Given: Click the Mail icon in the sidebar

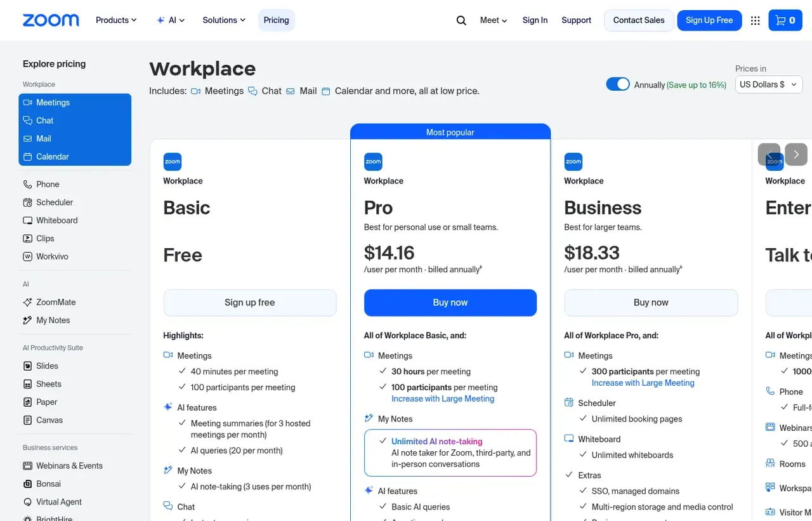Looking at the screenshot, I should (x=27, y=138).
